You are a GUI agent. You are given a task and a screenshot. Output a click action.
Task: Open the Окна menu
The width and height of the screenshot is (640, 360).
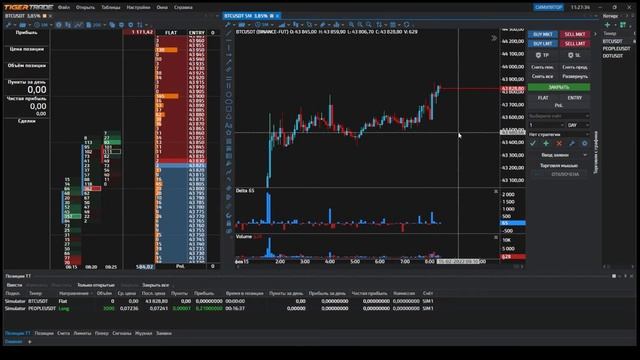(162, 7)
